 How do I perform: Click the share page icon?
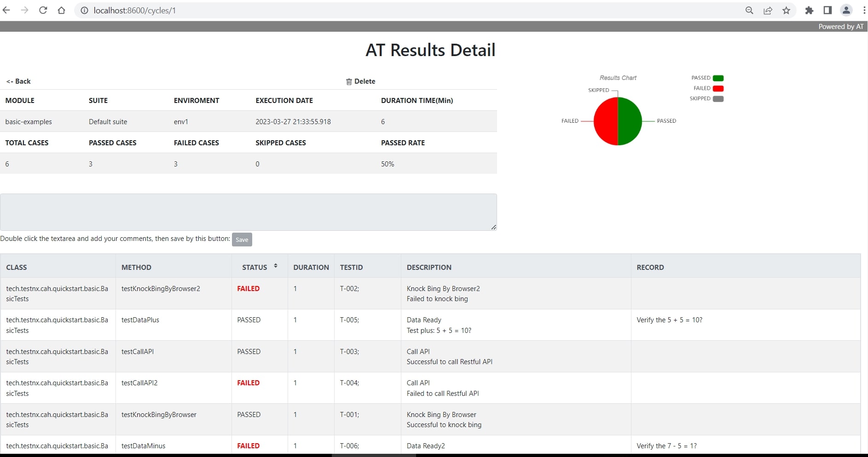768,10
